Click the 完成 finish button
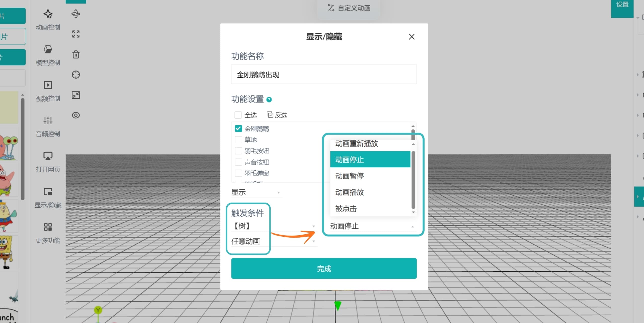644x323 pixels. click(x=324, y=269)
